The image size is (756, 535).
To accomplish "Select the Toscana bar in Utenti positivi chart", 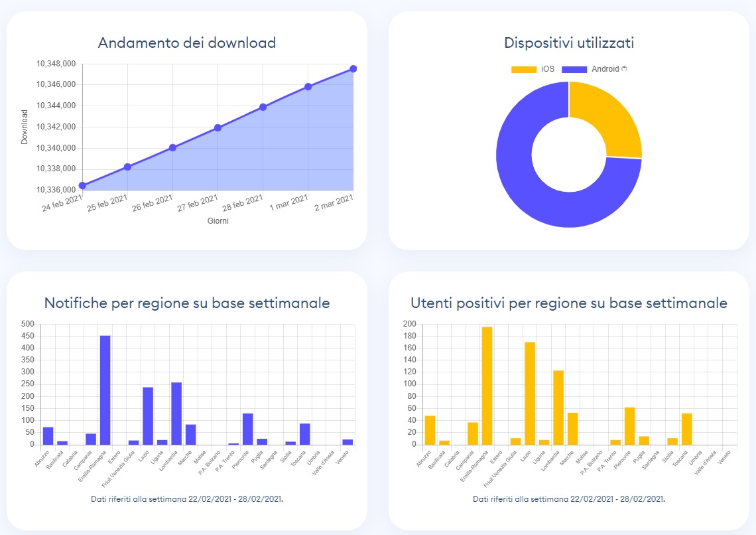I will 686,429.
